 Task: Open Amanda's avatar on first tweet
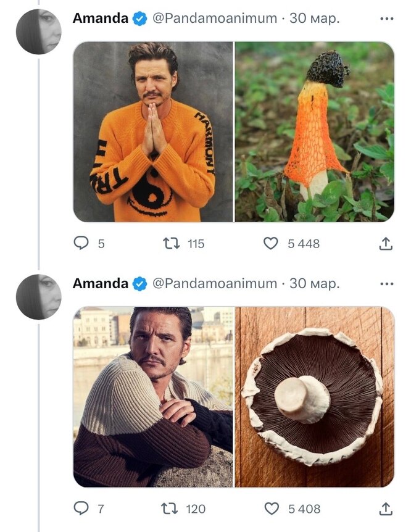coord(38,31)
